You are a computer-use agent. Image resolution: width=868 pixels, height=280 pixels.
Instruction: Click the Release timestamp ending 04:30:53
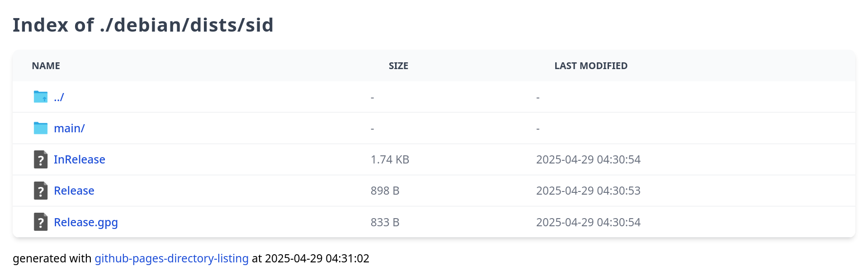pos(588,191)
